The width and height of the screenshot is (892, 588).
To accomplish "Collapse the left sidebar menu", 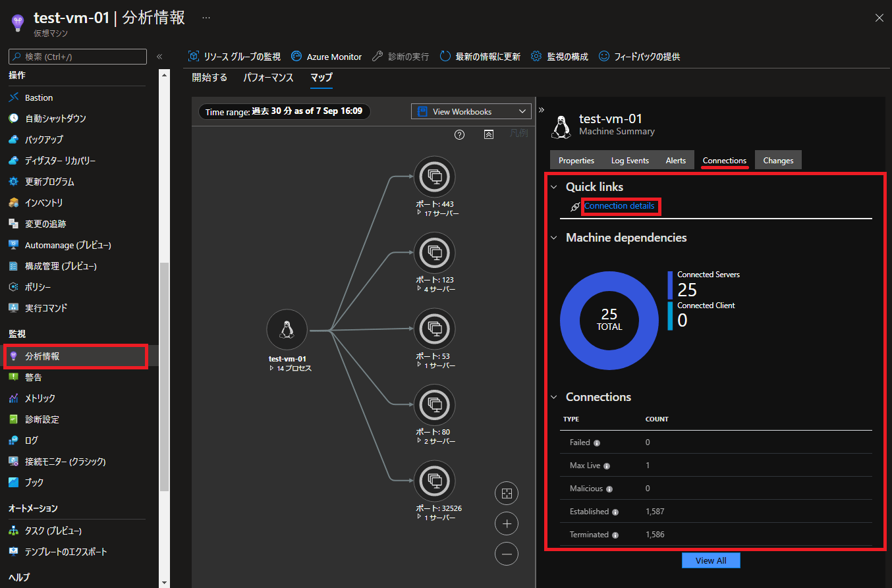I will (159, 57).
